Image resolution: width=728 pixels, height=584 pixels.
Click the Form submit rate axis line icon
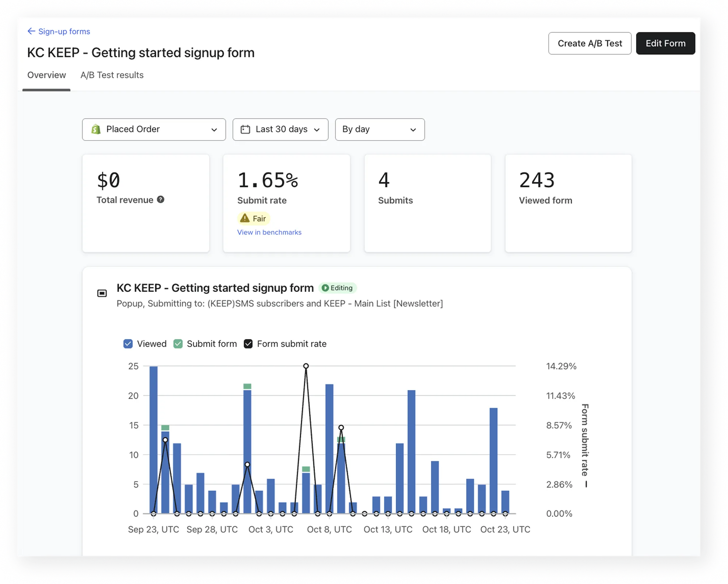tap(586, 484)
